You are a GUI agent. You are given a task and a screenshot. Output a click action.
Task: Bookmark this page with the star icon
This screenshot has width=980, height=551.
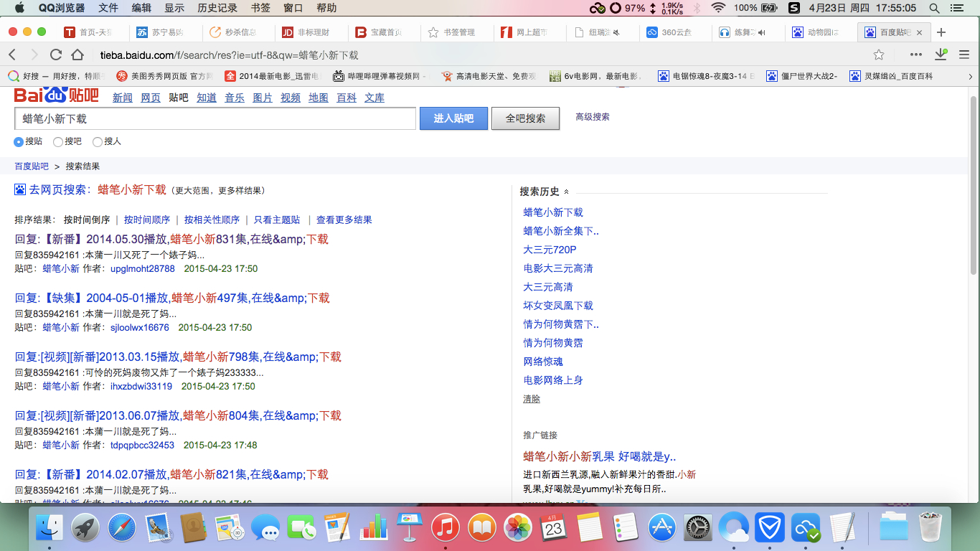[x=879, y=55]
